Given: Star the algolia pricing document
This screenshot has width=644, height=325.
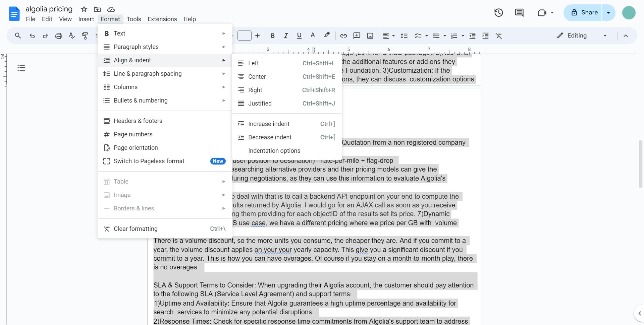Looking at the screenshot, I should tap(84, 9).
